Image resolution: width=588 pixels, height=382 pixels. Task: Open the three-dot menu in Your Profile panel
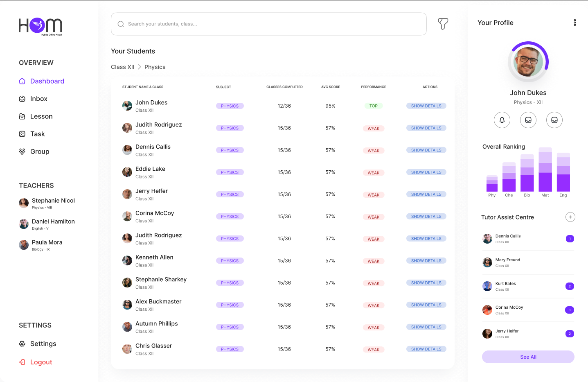(x=575, y=23)
